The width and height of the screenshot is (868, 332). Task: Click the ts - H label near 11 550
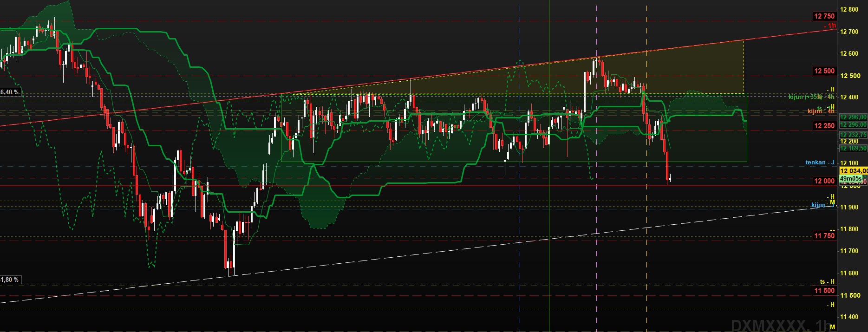pyautogui.click(x=827, y=281)
